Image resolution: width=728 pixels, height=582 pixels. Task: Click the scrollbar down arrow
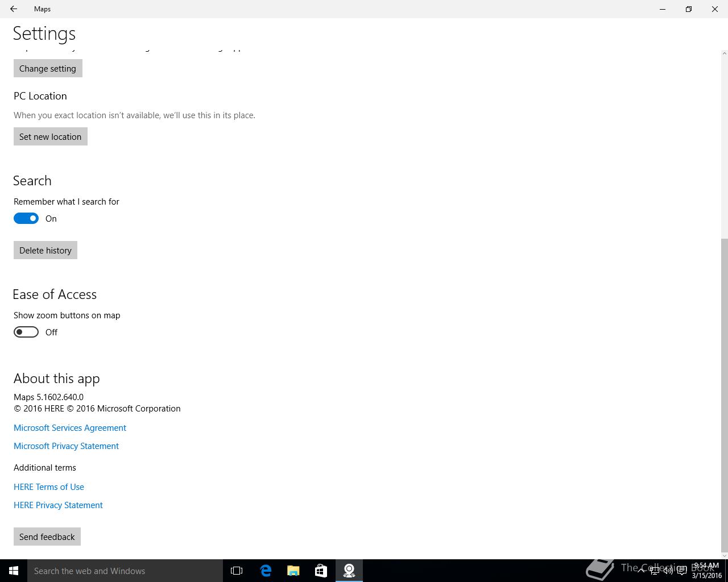[724, 555]
